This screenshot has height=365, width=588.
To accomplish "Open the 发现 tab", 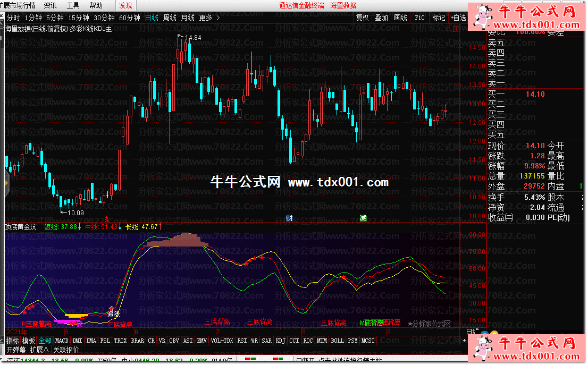I will (x=125, y=6).
